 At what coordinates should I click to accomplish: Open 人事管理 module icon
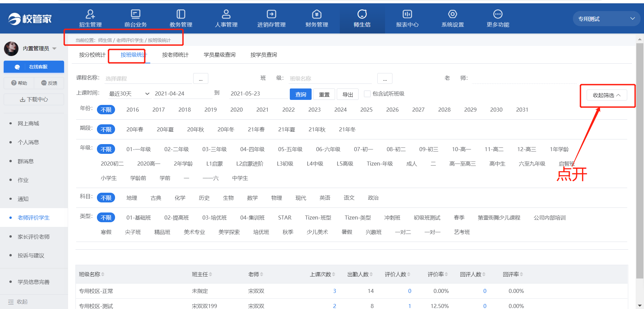click(x=226, y=14)
